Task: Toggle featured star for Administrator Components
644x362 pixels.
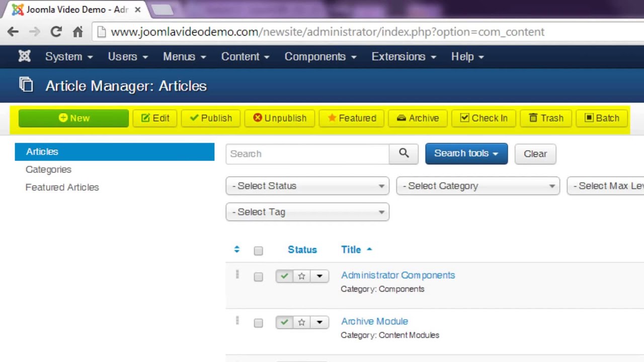Action: coord(301,276)
